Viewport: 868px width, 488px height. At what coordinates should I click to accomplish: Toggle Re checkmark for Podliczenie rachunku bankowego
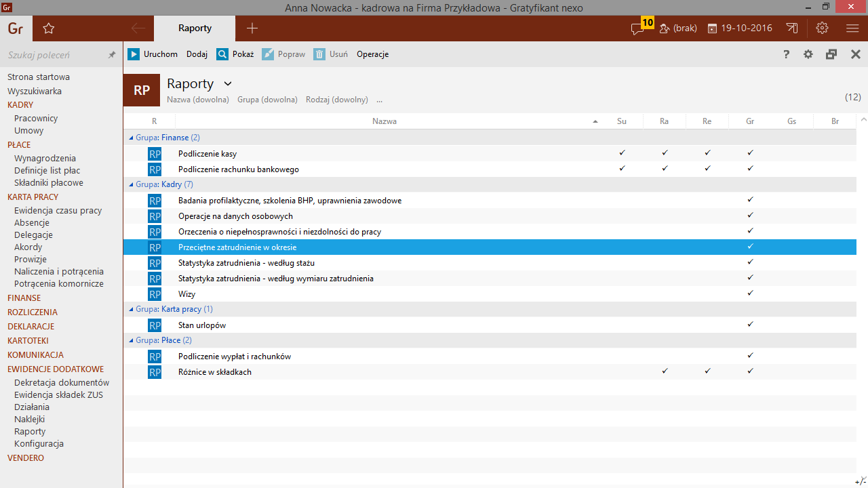pyautogui.click(x=707, y=169)
